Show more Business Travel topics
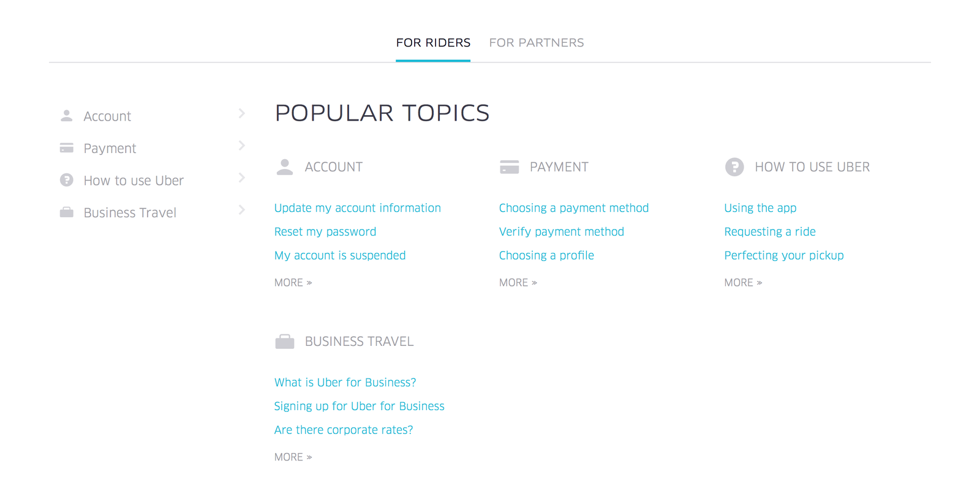The width and height of the screenshot is (980, 502). [293, 457]
